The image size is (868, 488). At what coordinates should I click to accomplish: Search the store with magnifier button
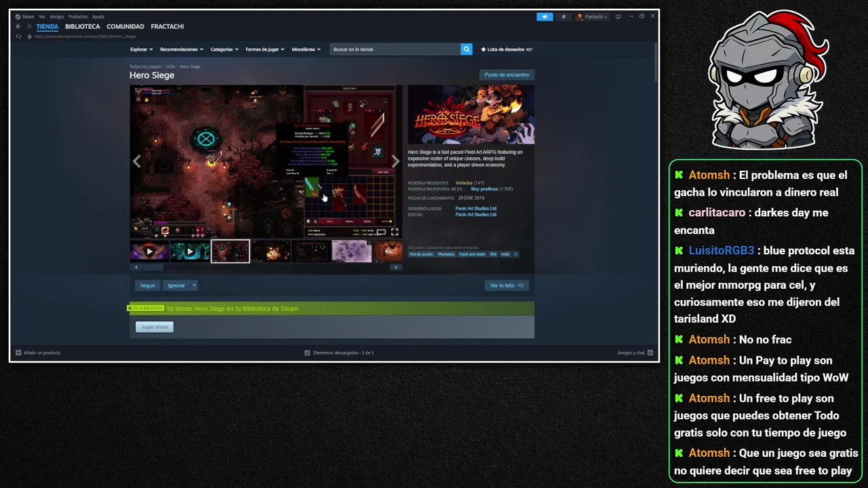click(467, 49)
